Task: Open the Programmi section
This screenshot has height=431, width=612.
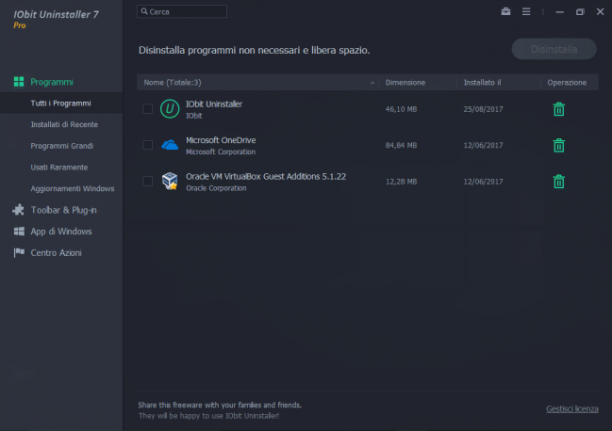Action: (x=52, y=82)
